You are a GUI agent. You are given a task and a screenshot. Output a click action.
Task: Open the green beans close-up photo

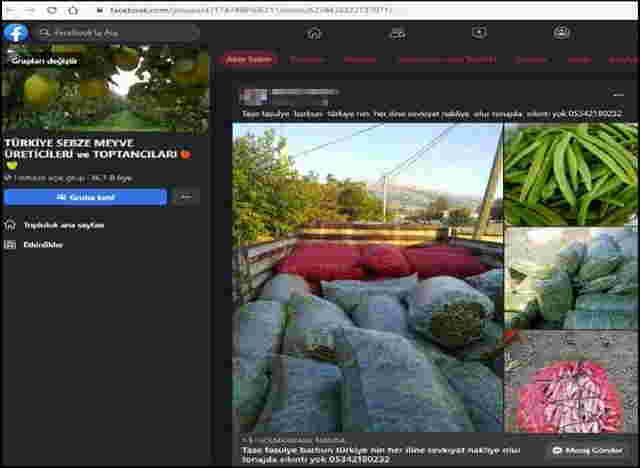pyautogui.click(x=571, y=174)
